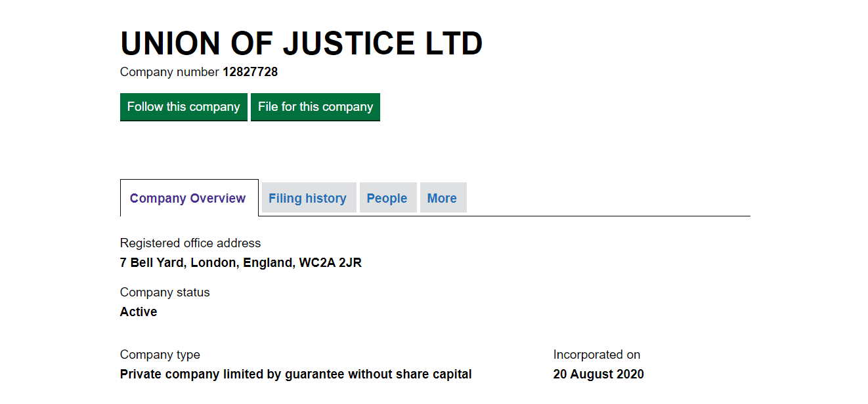Click the UNION OF JUSTICE LTD heading

pyautogui.click(x=301, y=43)
